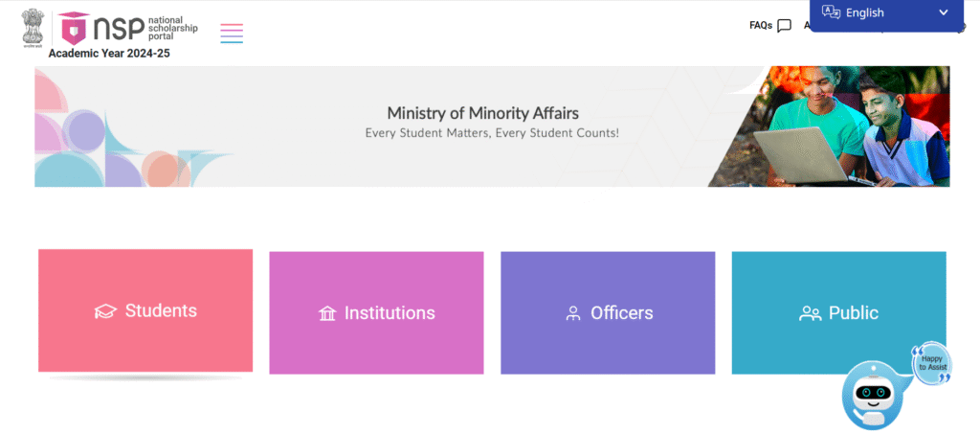Open the robot chatbot assistant
This screenshot has width=980, height=434.
[x=873, y=396]
